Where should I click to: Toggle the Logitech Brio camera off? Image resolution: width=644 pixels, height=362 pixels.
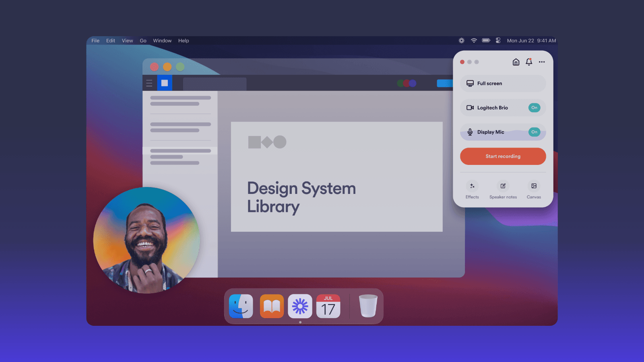[534, 108]
